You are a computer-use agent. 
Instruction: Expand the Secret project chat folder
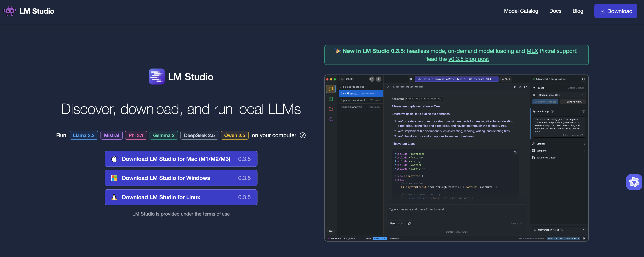[x=341, y=87]
